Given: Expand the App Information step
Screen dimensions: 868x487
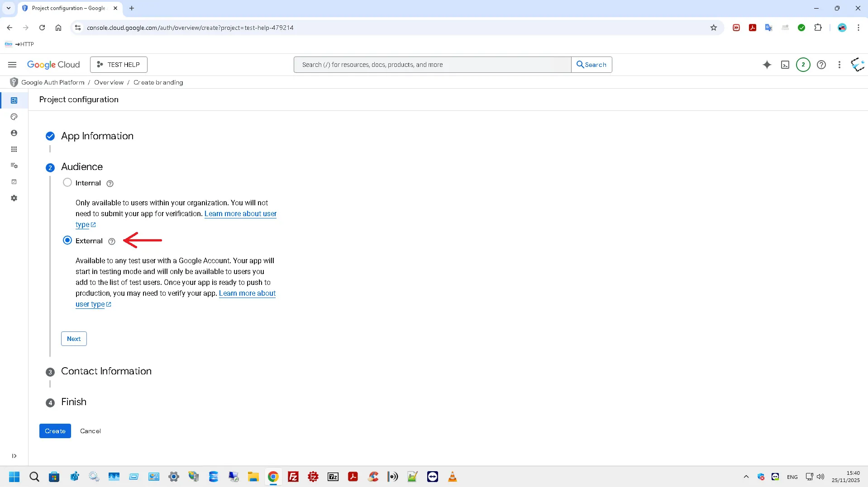Looking at the screenshot, I should click(x=97, y=136).
